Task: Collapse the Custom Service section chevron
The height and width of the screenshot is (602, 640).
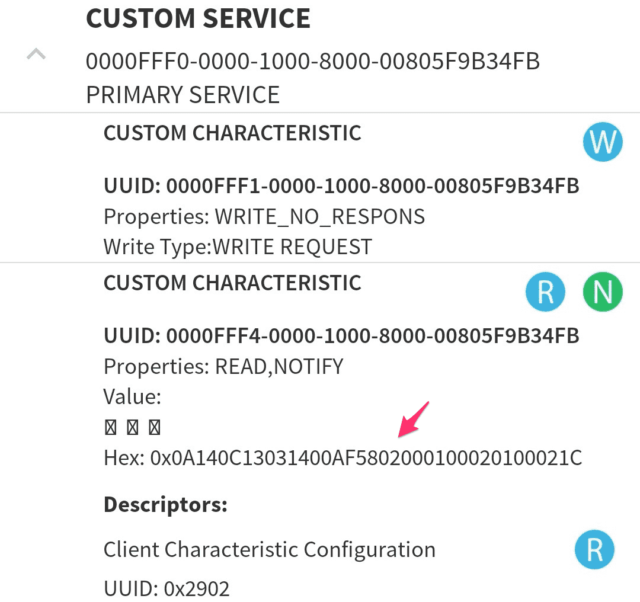Action: 36,54
